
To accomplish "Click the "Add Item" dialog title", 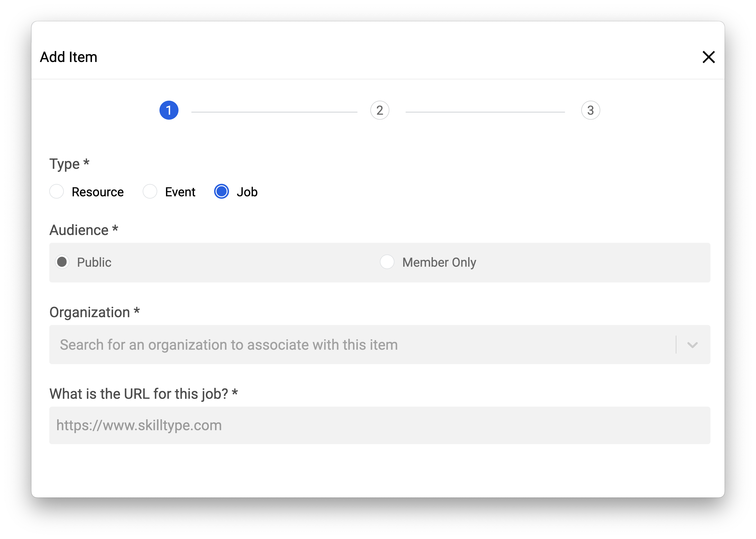I will [69, 57].
